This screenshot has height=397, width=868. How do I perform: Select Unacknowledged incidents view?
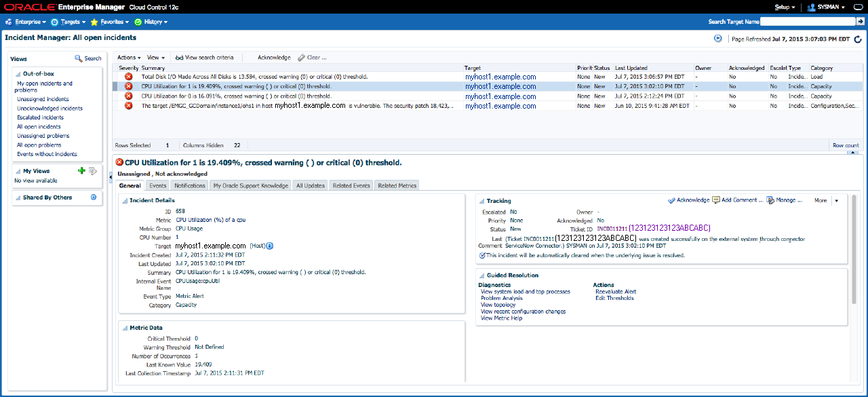50,109
